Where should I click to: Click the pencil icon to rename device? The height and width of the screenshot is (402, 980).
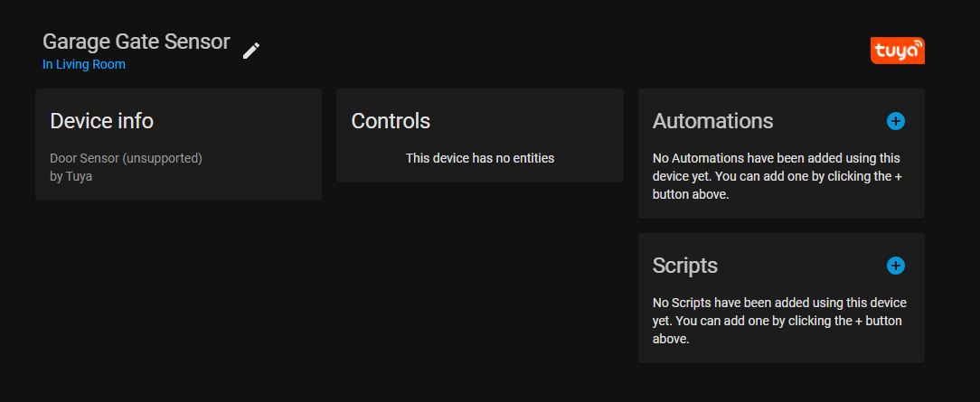click(x=251, y=51)
